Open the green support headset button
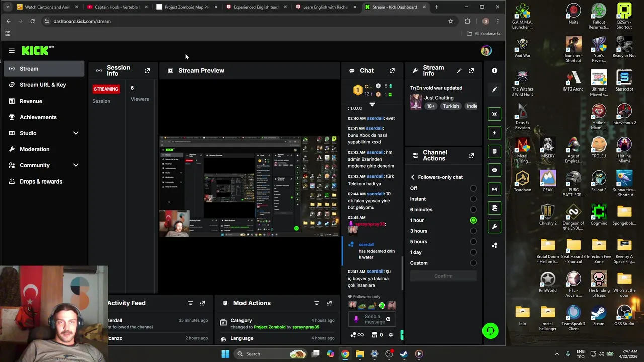The image size is (644, 362). point(490,331)
